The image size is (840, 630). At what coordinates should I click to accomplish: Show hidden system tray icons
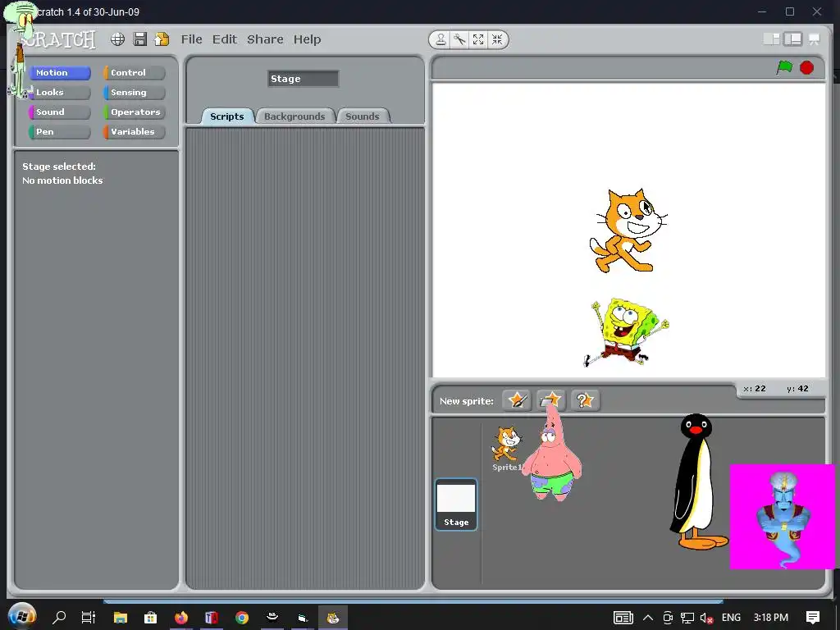648,618
